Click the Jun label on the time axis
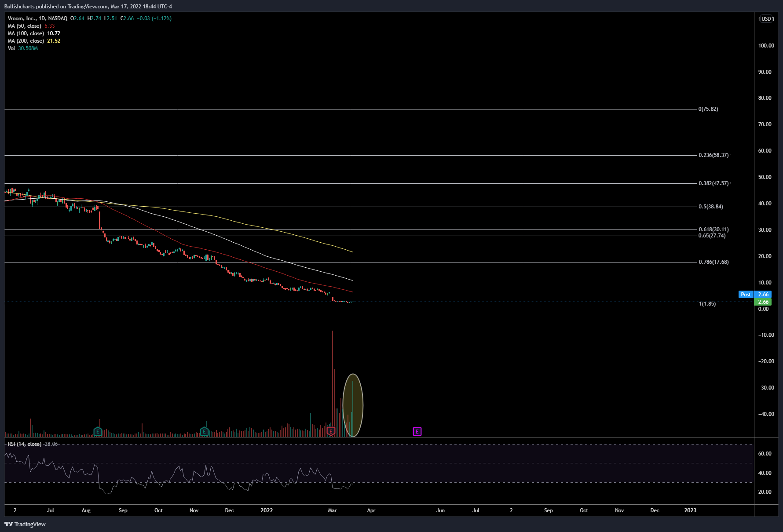This screenshot has height=532, width=783. pyautogui.click(x=440, y=510)
